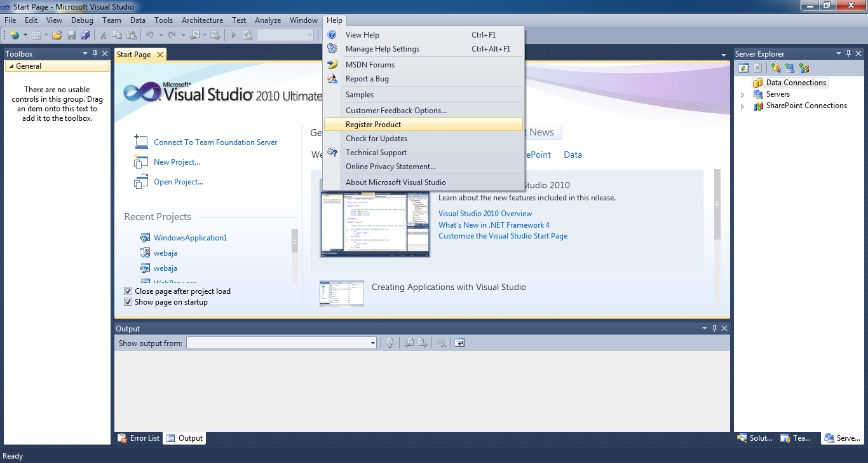Screen dimensions: 868x463
Task: Click the Save All icon on the toolbar
Action: tap(86, 34)
